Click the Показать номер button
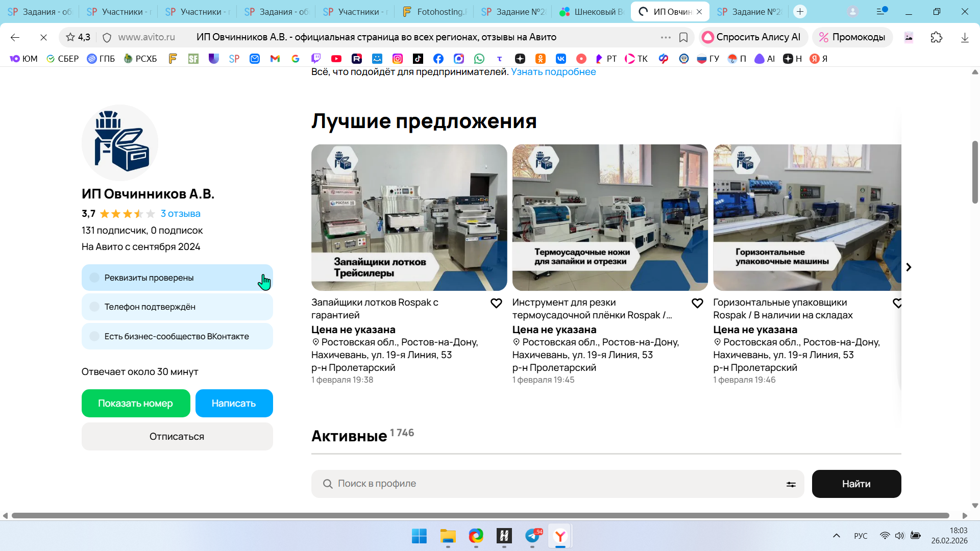The width and height of the screenshot is (980, 551). pyautogui.click(x=136, y=403)
